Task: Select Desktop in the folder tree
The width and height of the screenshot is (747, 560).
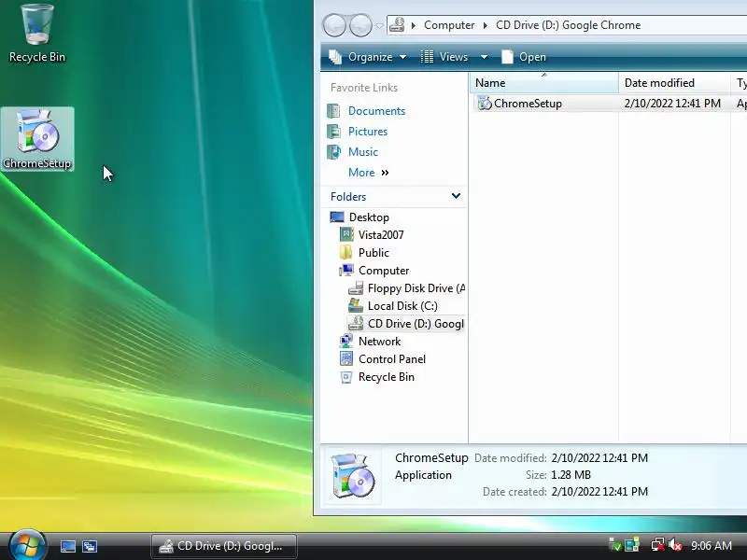Action: click(x=369, y=217)
